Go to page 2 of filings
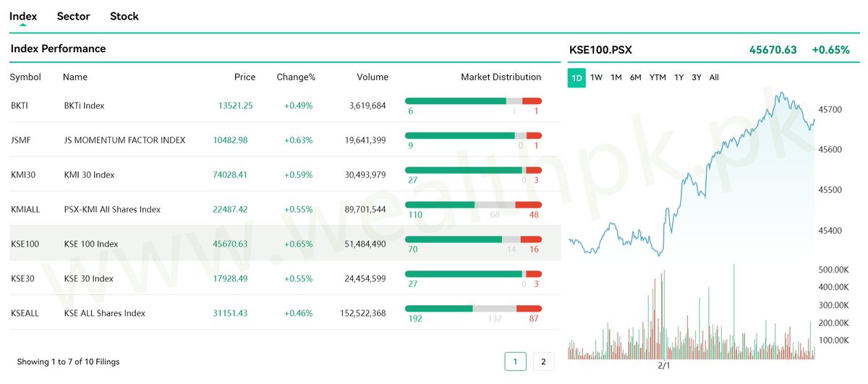The height and width of the screenshot is (384, 868). click(x=543, y=361)
